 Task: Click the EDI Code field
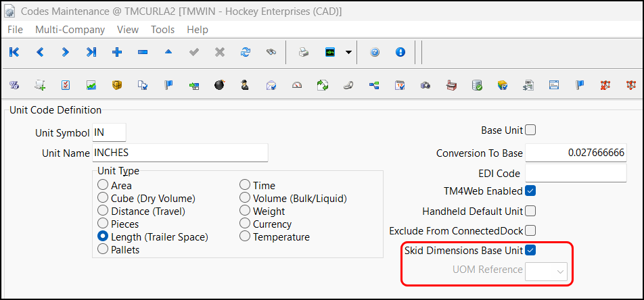(576, 173)
